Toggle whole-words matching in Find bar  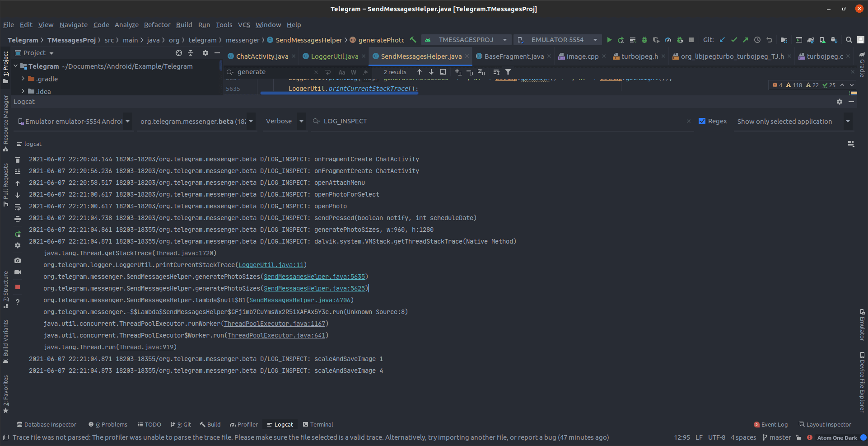(354, 72)
